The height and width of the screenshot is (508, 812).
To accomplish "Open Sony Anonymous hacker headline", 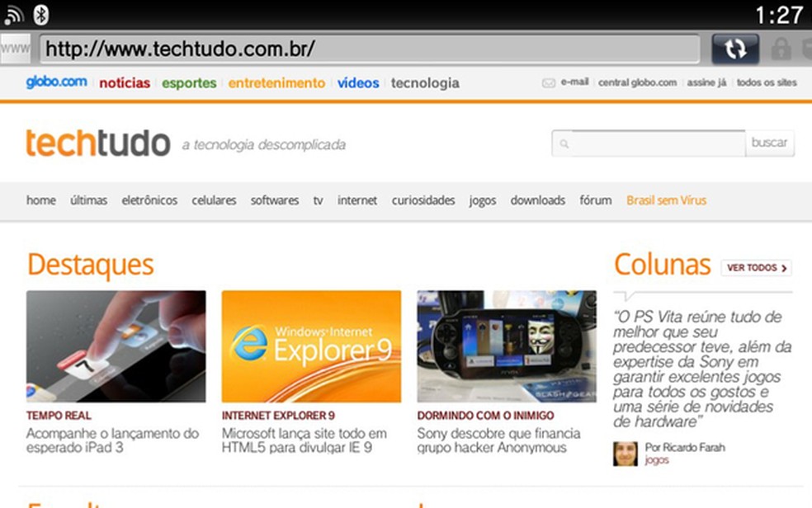I will point(498,440).
